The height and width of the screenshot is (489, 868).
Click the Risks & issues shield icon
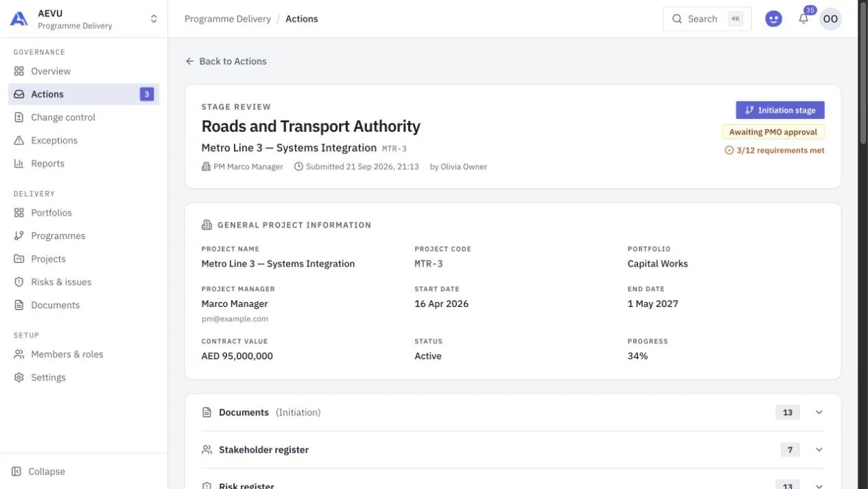[19, 282]
